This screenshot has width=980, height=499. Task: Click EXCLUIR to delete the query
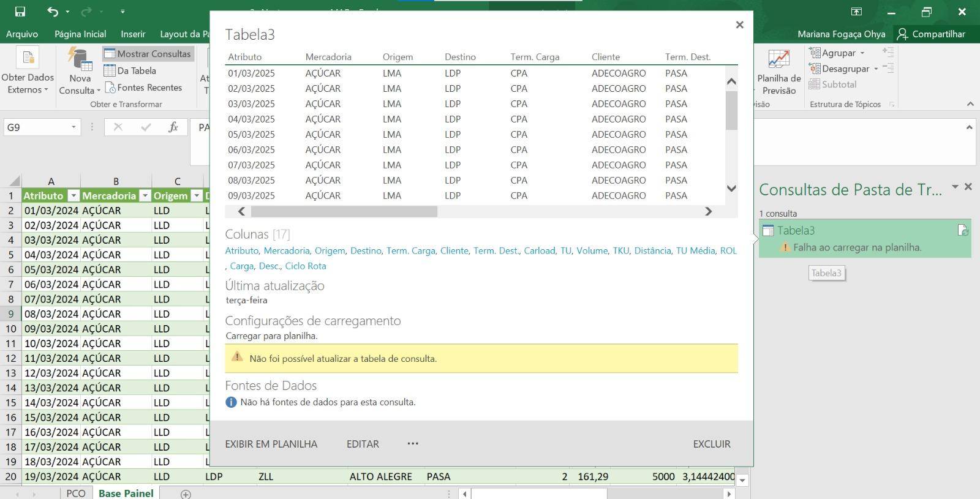coord(712,444)
